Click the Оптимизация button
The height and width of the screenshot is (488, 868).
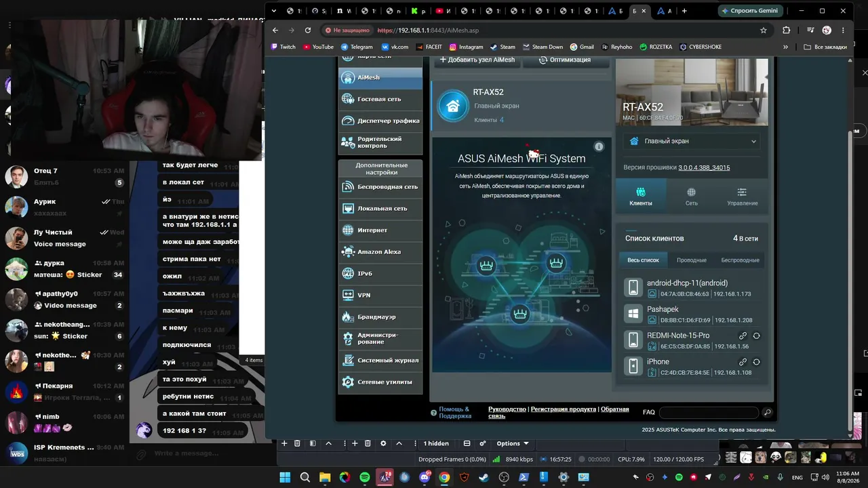click(565, 60)
